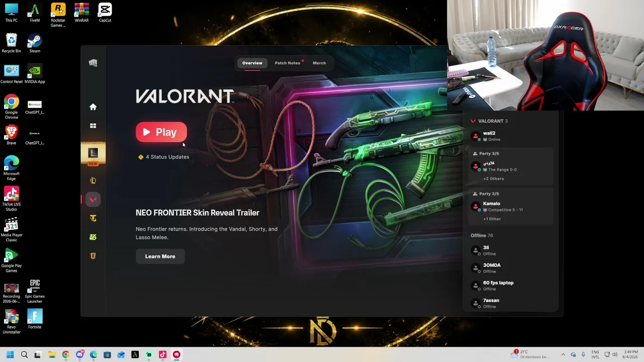This screenshot has width=644, height=362.
Task: Go to the Riot Client home icon
Action: pyautogui.click(x=93, y=107)
